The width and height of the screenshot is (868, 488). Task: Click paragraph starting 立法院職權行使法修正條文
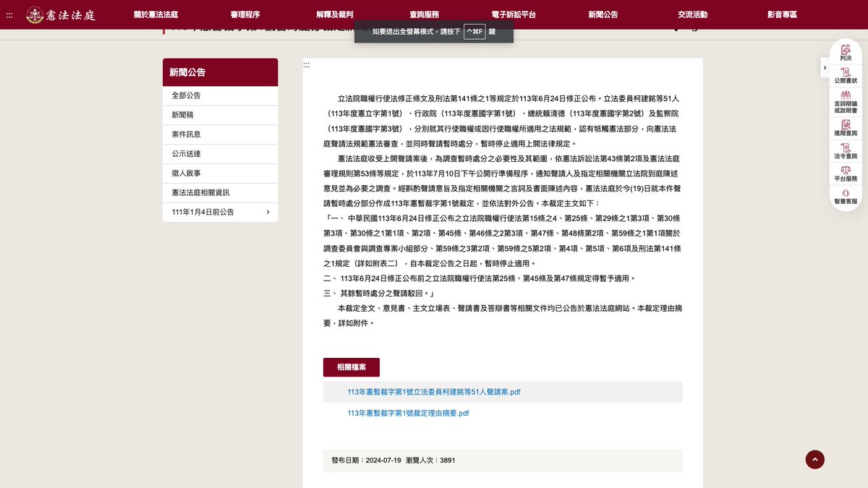tap(502, 121)
